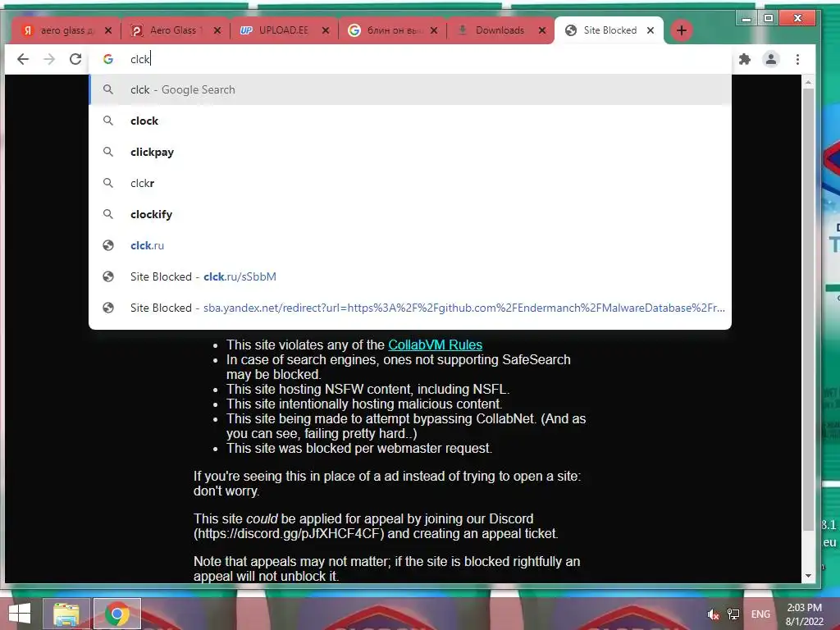Open the Chrome profile avatar
This screenshot has width=840, height=630.
coord(771,59)
